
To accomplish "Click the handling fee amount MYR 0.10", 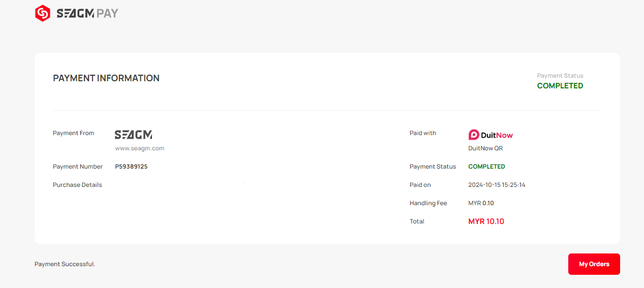I will click(481, 203).
